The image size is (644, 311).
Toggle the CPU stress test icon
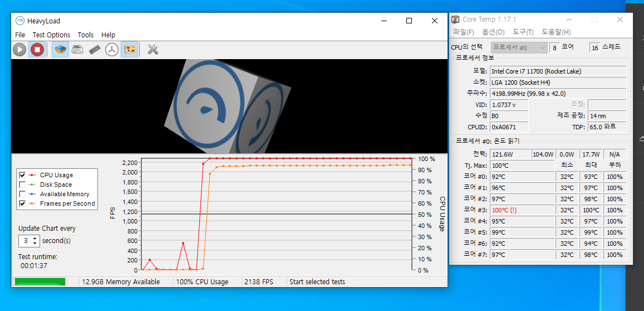click(x=61, y=50)
